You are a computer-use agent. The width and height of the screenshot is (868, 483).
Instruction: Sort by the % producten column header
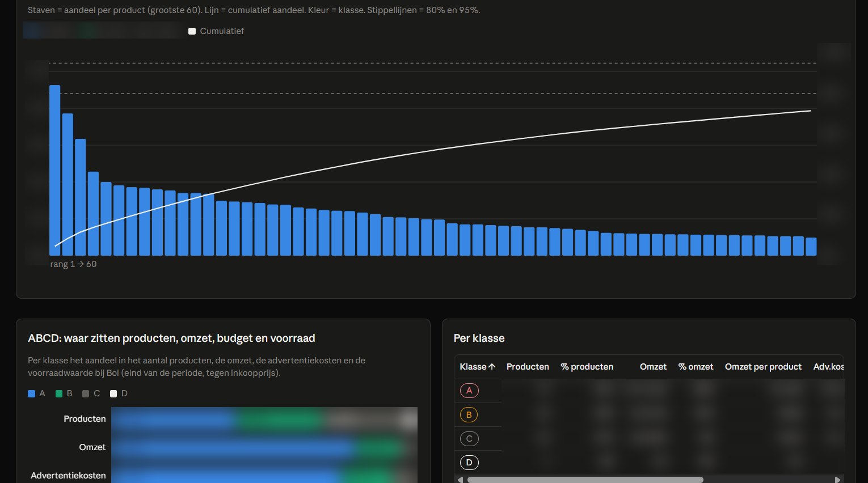587,367
